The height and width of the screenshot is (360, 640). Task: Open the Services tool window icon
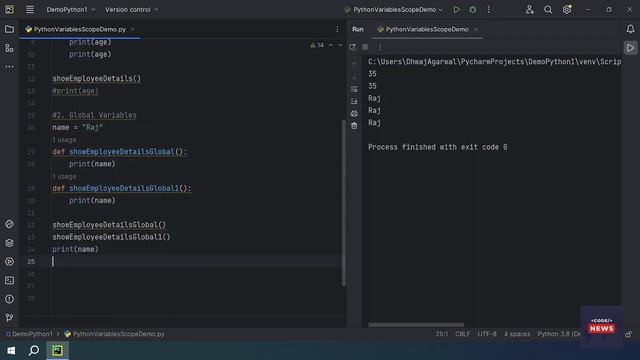click(9, 262)
